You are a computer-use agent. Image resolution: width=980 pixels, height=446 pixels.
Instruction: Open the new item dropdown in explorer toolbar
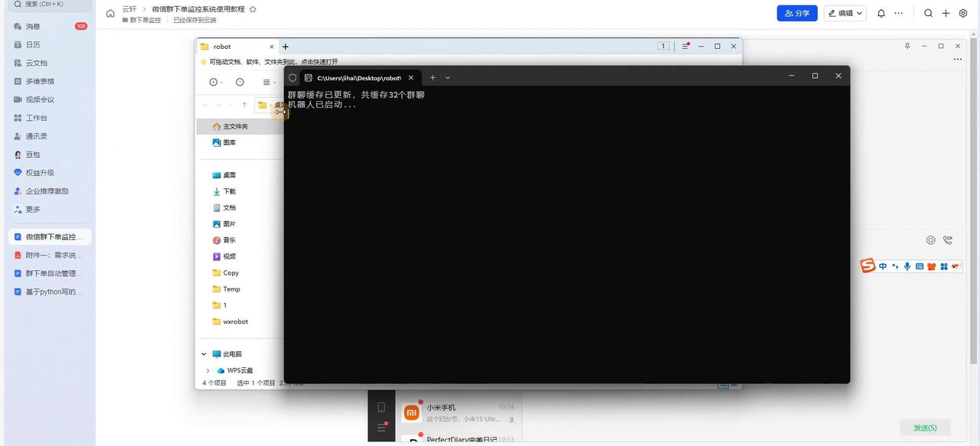point(216,82)
